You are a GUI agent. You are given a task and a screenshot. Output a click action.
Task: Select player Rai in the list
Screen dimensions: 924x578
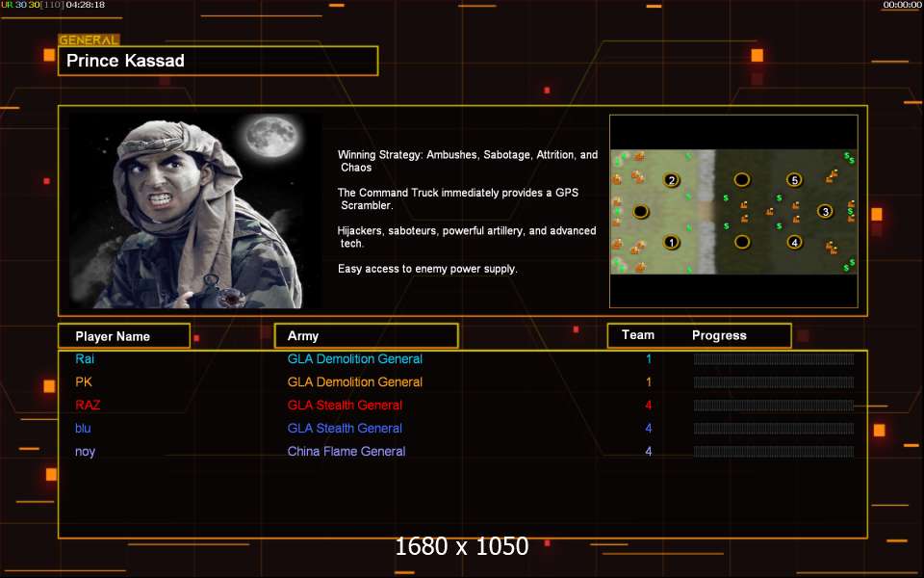(x=85, y=359)
